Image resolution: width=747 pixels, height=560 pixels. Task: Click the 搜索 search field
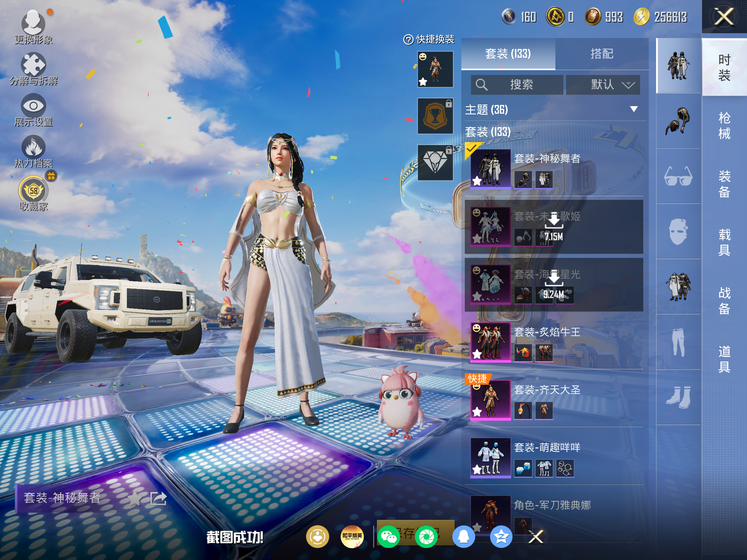517,85
